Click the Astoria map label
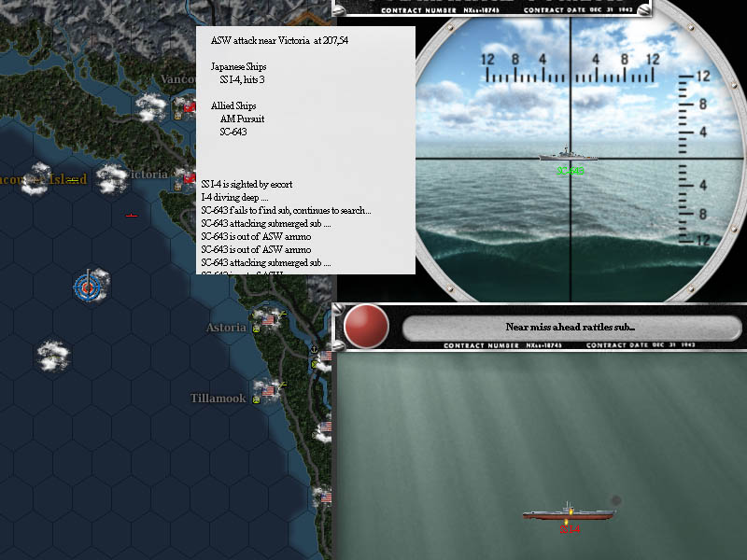747x560 pixels. [x=226, y=328]
